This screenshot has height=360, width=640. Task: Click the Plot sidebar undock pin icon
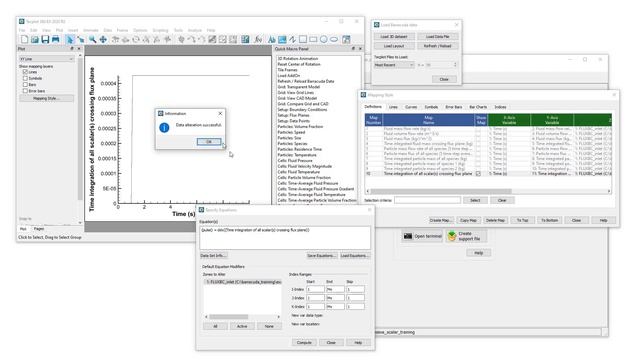click(72, 49)
